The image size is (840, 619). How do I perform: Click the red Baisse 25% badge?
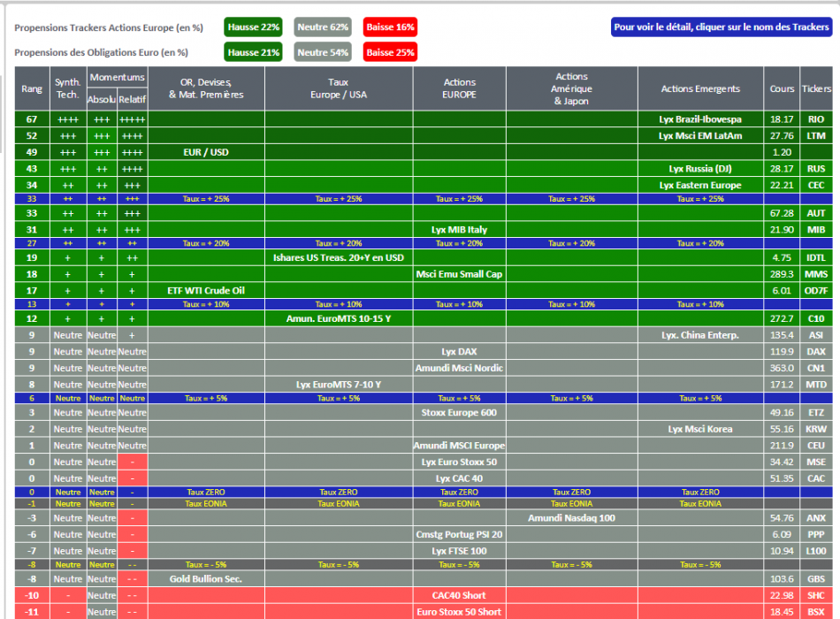[390, 52]
